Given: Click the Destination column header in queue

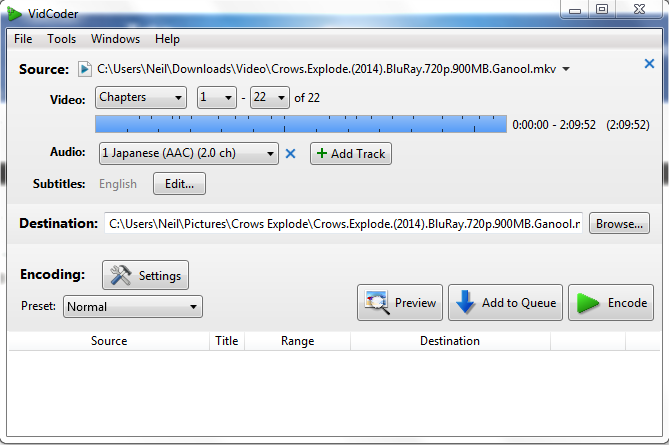Looking at the screenshot, I should coord(450,341).
